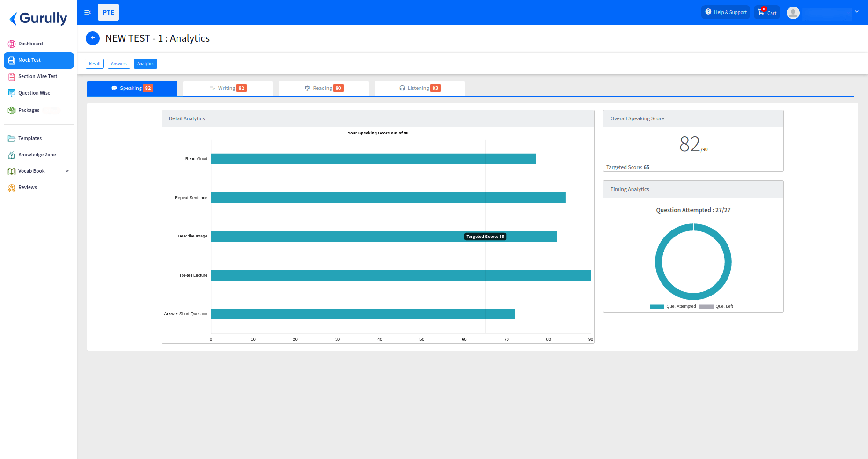Viewport: 868px width, 459px height.
Task: Open Packages from the sidebar
Action: pyautogui.click(x=29, y=111)
